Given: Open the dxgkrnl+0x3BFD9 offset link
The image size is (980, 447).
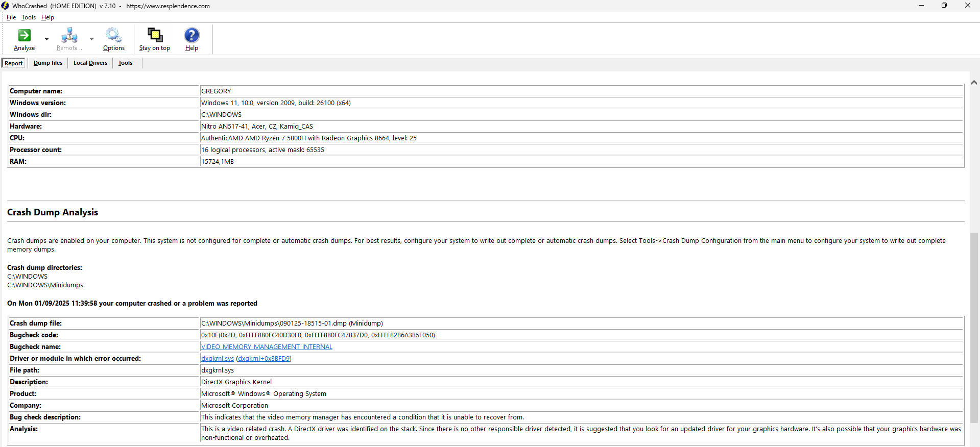Looking at the screenshot, I should point(264,359).
